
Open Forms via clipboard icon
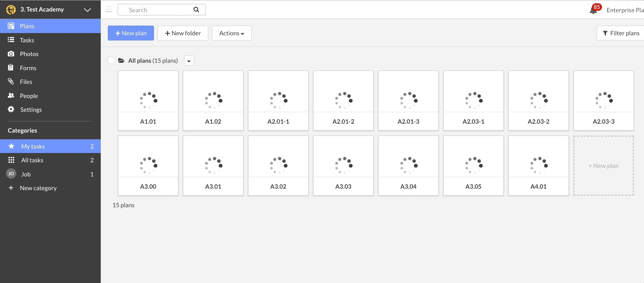pos(11,68)
